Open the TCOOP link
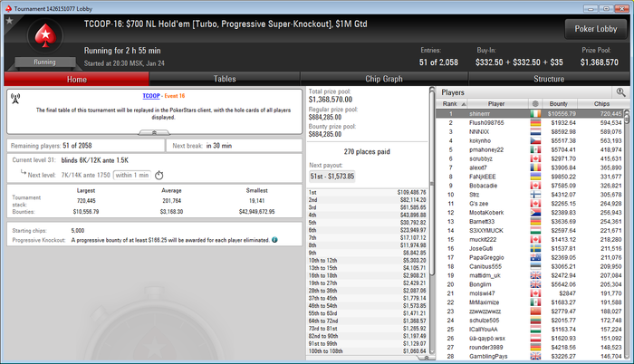The image size is (634, 364). click(151, 96)
